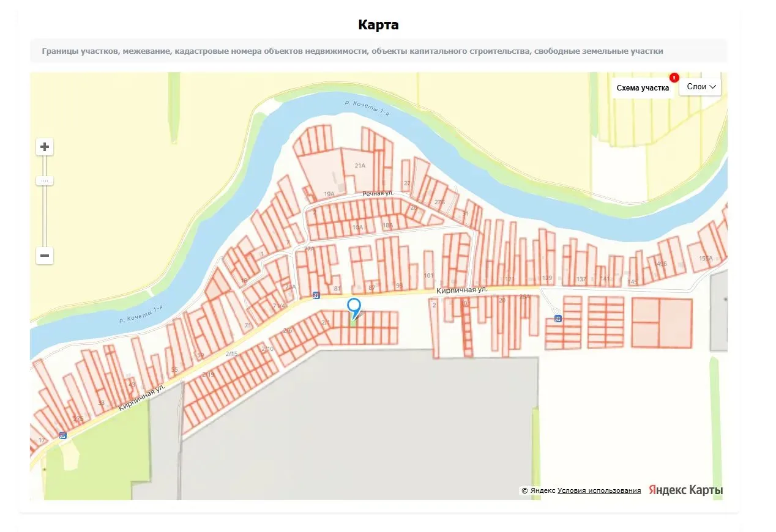The height and width of the screenshot is (532, 776).
Task: Click house number 27В on the map
Action: pos(439,202)
